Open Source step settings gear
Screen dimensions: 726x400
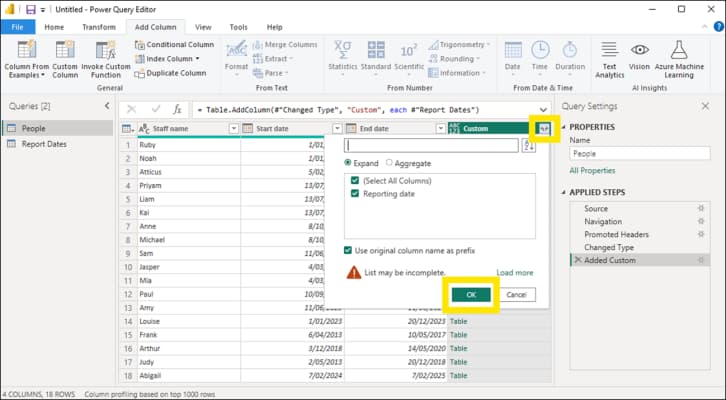tap(701, 208)
